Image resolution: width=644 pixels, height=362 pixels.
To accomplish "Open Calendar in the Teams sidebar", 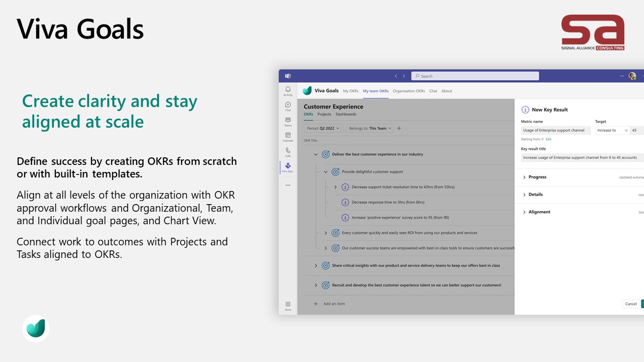I will tap(288, 137).
